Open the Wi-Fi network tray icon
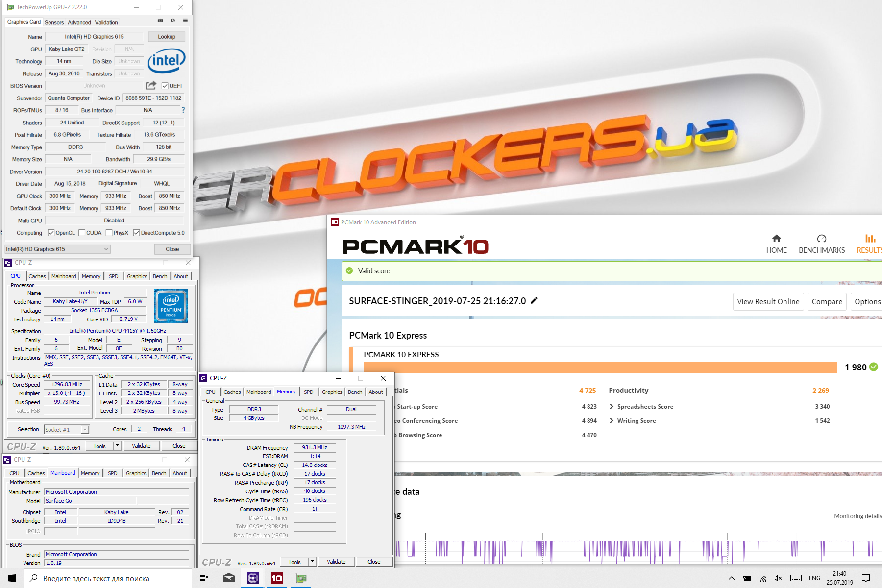Screen dimensions: 882x588 (x=763, y=578)
